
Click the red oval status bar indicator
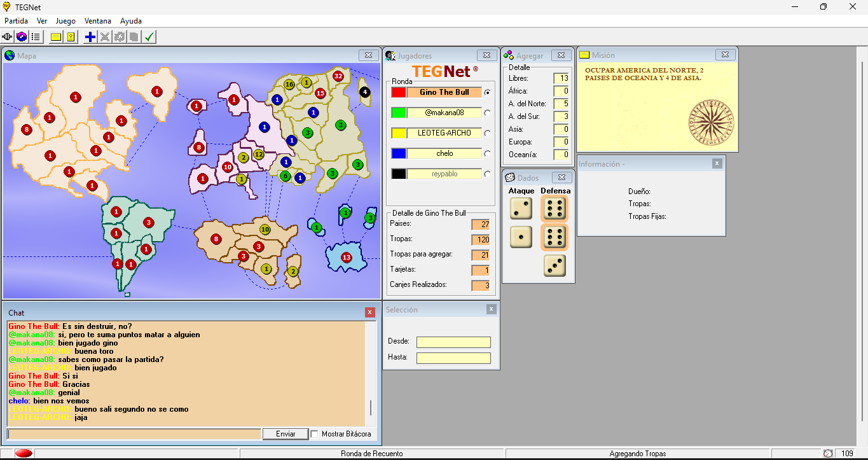coord(24,453)
